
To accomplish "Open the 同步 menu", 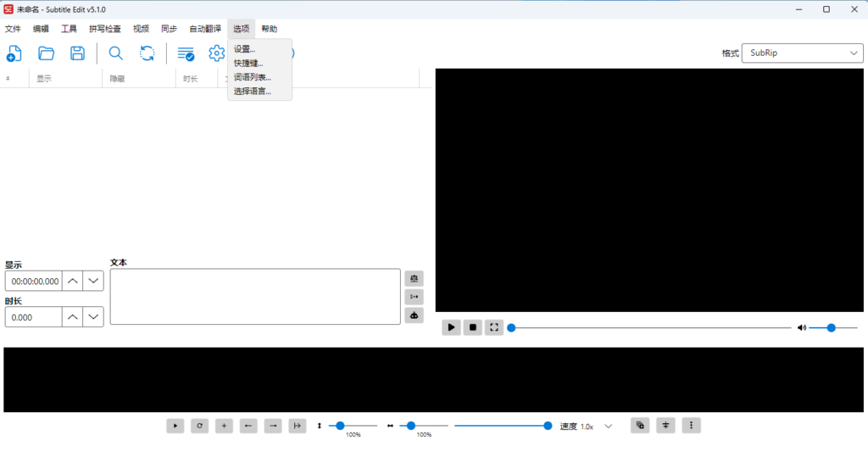I will pyautogui.click(x=170, y=29).
